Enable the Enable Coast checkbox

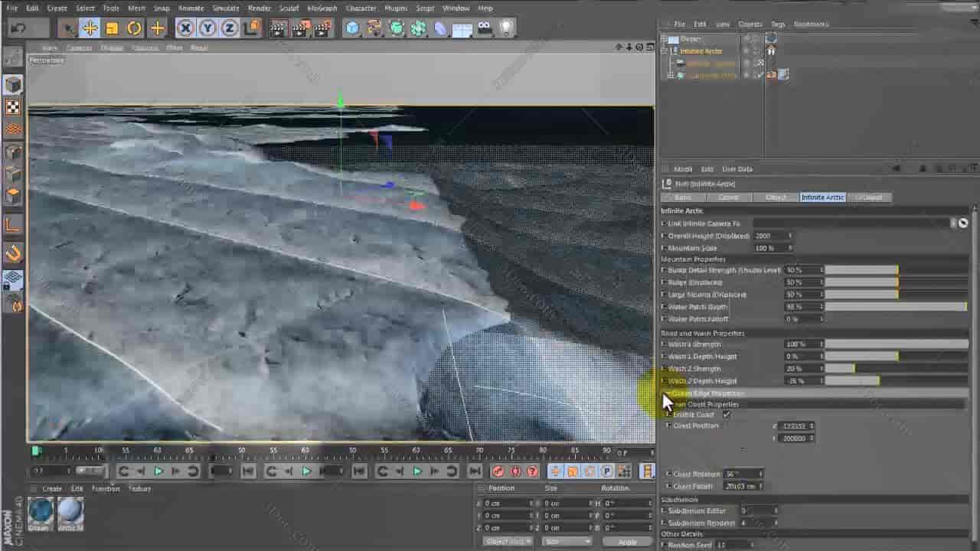pos(726,414)
